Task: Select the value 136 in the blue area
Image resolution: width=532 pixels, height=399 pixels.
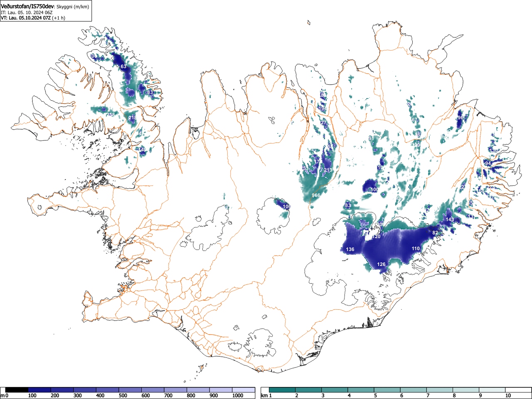Action: (x=350, y=249)
